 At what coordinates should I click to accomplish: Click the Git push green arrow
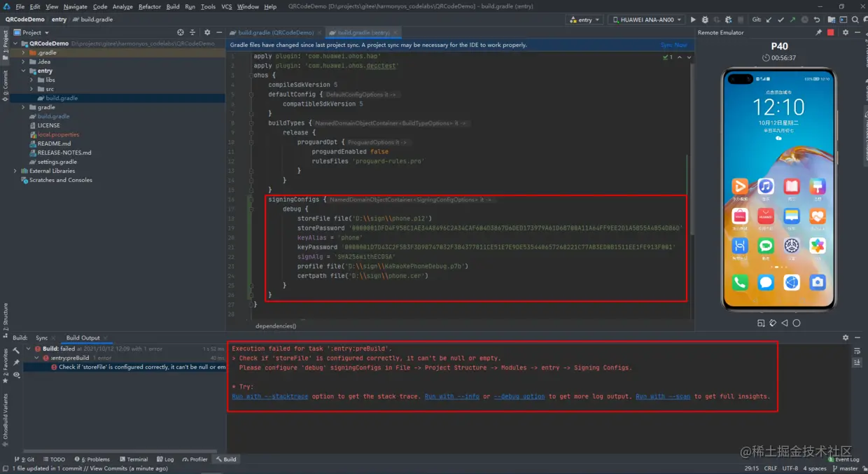point(792,20)
